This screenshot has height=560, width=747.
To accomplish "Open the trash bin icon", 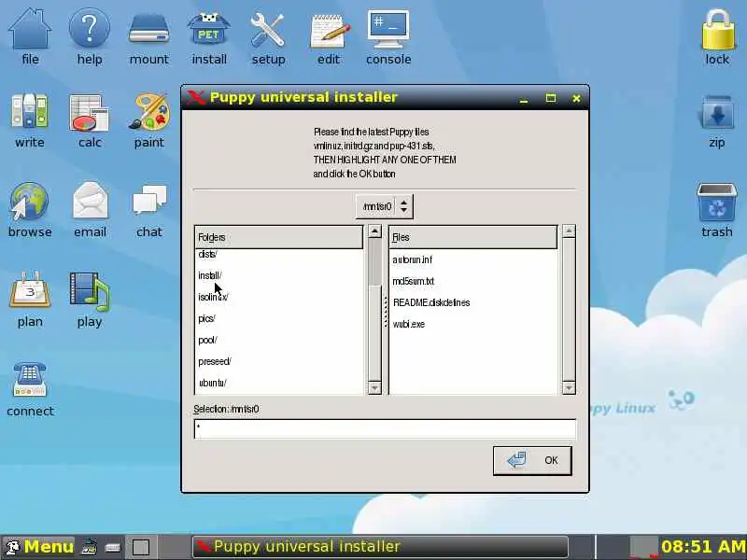I will [x=717, y=209].
